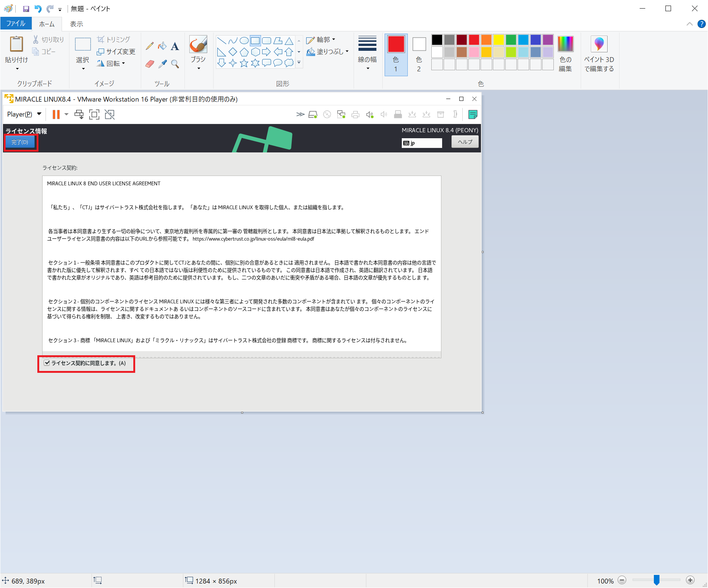The image size is (708, 588).
Task: Pick the yellow color swatch
Action: 499,40
